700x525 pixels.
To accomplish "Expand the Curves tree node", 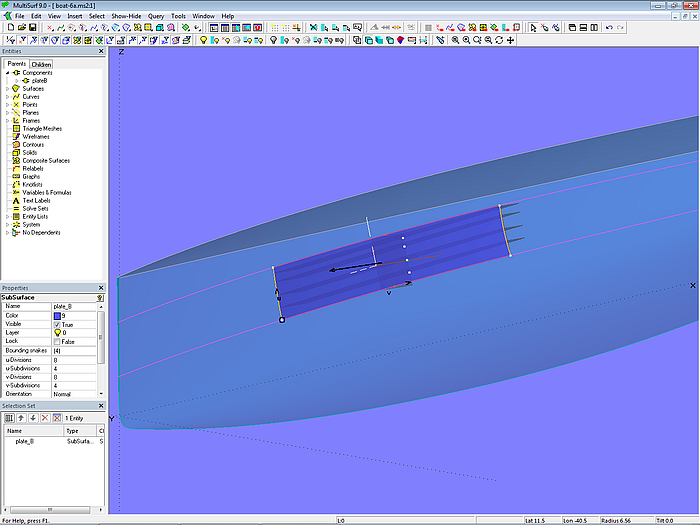I will (x=8, y=97).
